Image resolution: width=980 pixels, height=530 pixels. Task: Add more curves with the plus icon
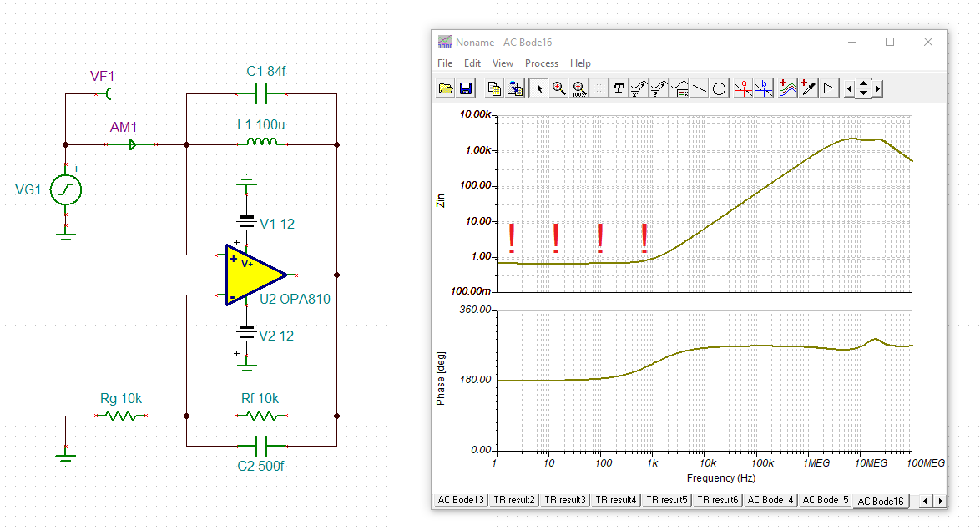pos(787,88)
